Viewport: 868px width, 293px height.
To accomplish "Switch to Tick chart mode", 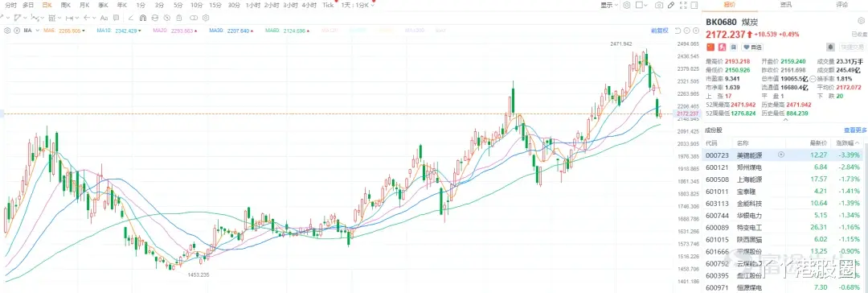I will click(328, 5).
